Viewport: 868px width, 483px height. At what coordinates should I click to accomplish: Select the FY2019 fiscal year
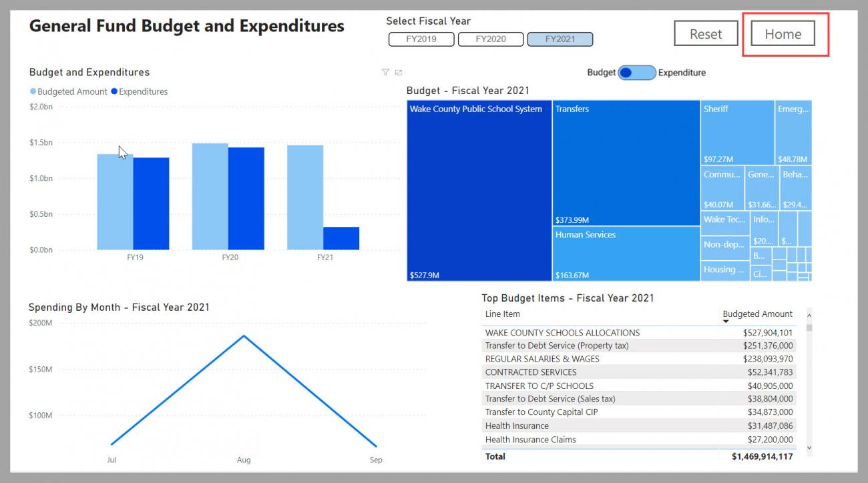(421, 39)
